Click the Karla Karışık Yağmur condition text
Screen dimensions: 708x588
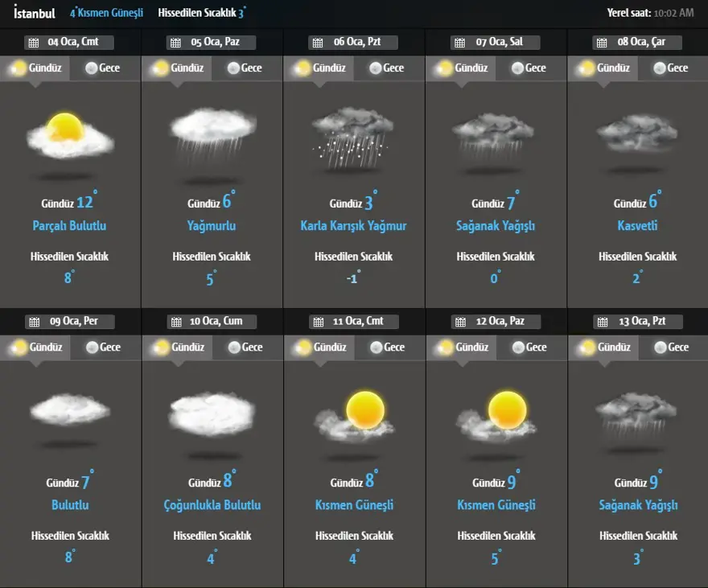click(353, 226)
